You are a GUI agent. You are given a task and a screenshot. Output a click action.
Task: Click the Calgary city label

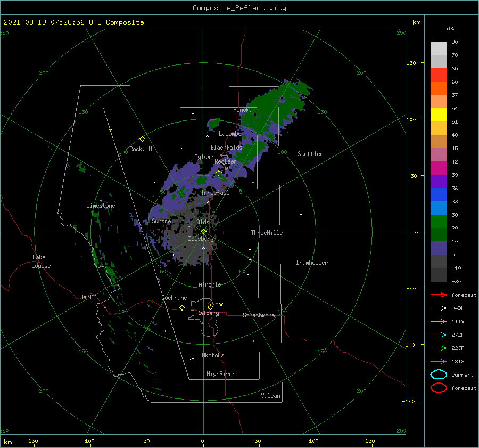(x=208, y=313)
